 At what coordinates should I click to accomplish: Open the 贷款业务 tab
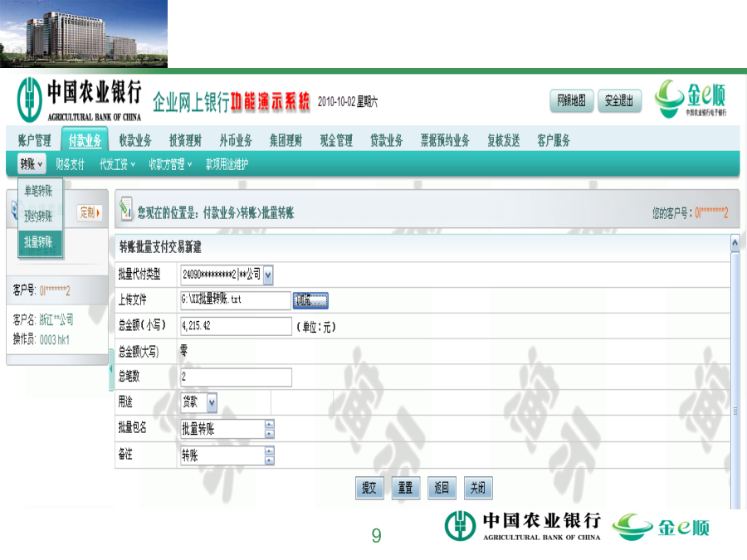click(x=386, y=140)
